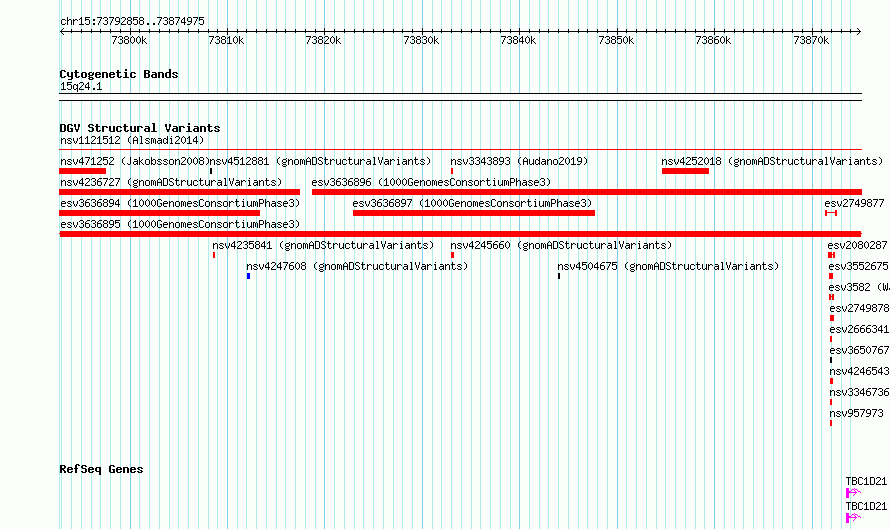Open variant nsv4252018 gnomAD label
The width and height of the screenshot is (890, 529).
tap(773, 161)
